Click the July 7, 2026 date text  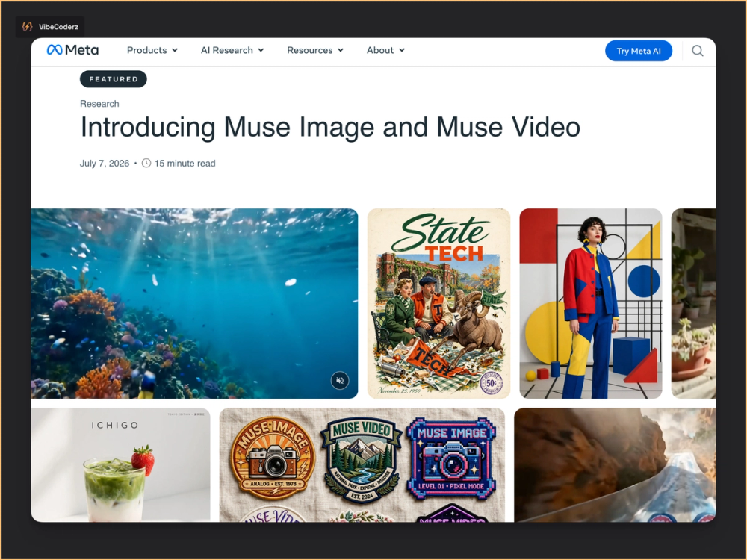point(105,164)
